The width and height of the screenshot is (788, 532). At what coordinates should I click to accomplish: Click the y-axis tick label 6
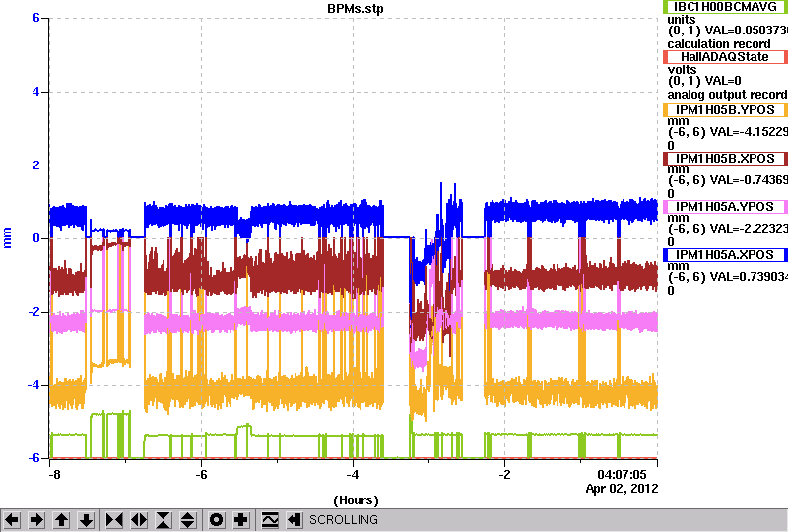point(36,18)
